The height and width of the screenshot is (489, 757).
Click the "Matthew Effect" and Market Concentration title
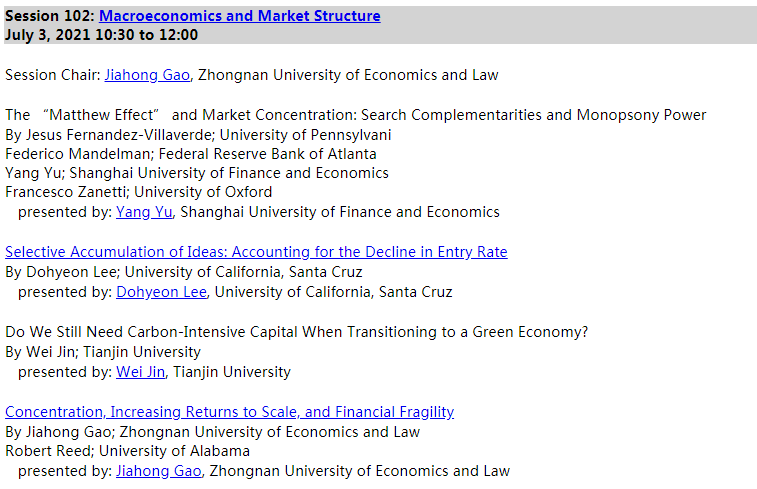click(x=355, y=115)
